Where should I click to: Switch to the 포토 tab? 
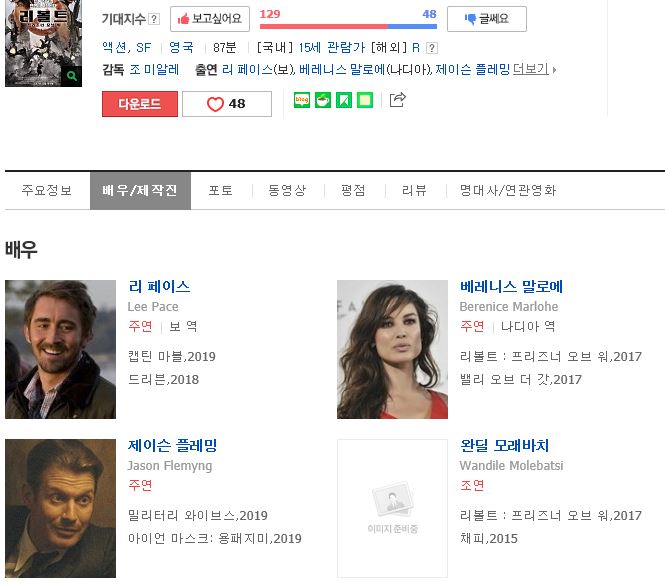(x=221, y=190)
